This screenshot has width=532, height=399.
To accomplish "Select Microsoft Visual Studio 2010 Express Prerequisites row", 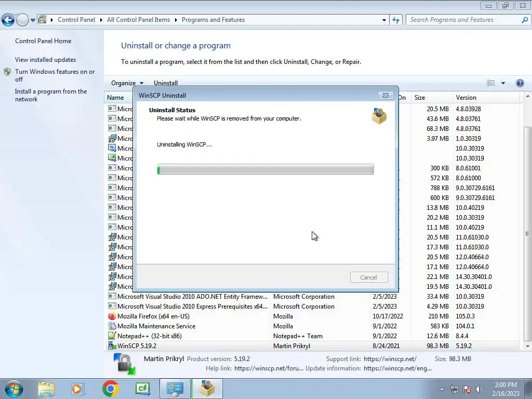I will [312, 307].
